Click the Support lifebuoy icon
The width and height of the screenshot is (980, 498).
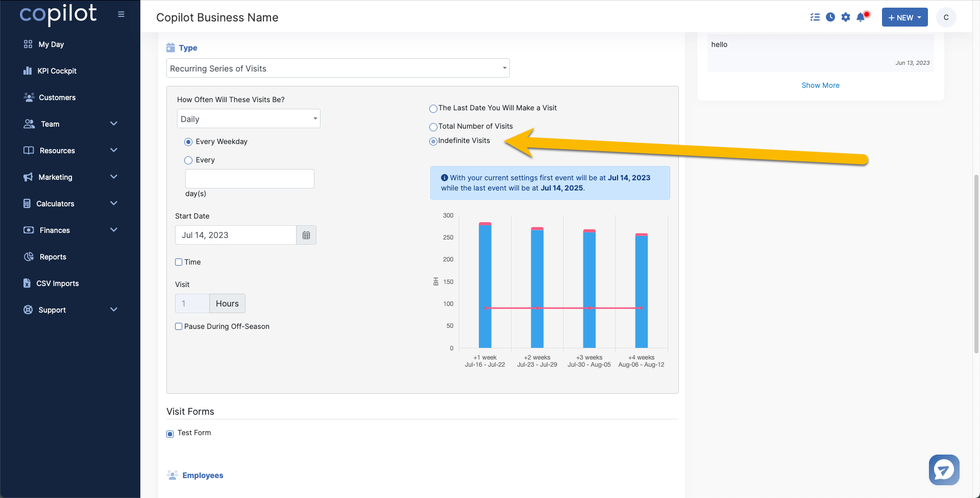click(x=28, y=310)
